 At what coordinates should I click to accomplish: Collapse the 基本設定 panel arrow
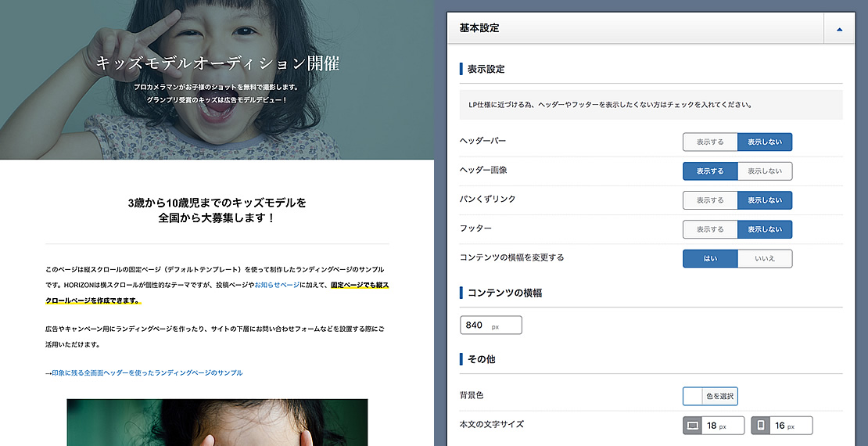(839, 28)
